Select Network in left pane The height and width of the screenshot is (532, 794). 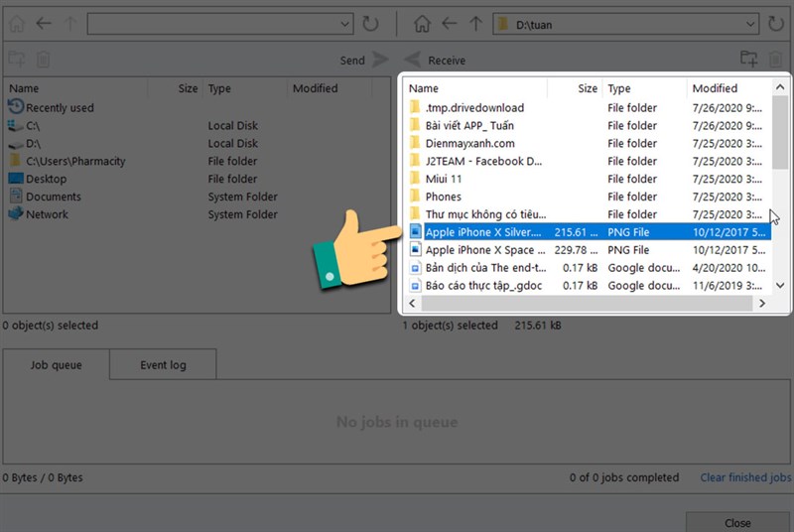pyautogui.click(x=47, y=214)
